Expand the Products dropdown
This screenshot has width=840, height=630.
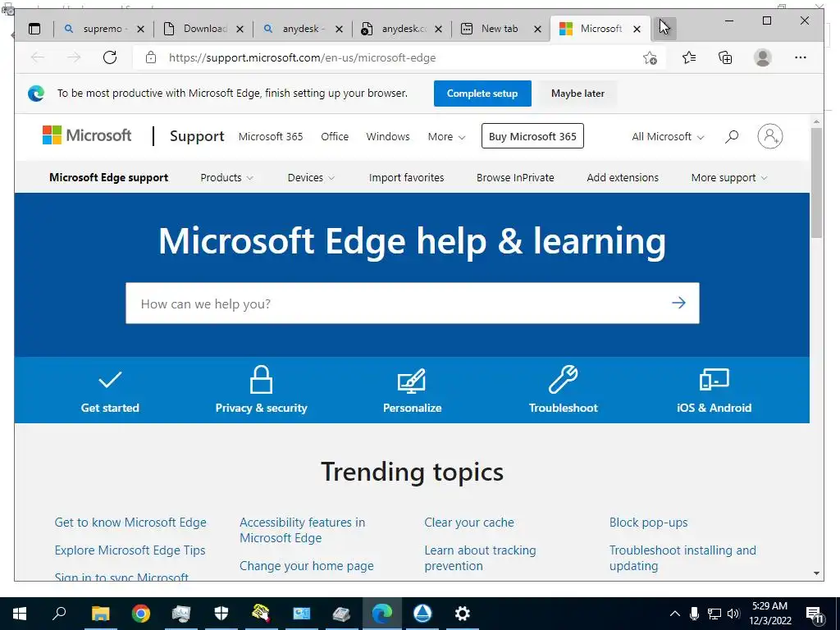[x=226, y=177]
